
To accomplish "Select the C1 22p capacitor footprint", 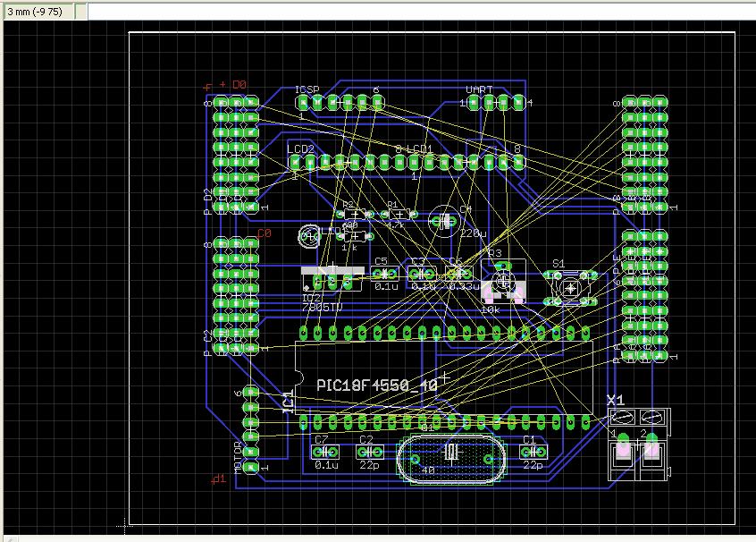I will click(x=533, y=453).
